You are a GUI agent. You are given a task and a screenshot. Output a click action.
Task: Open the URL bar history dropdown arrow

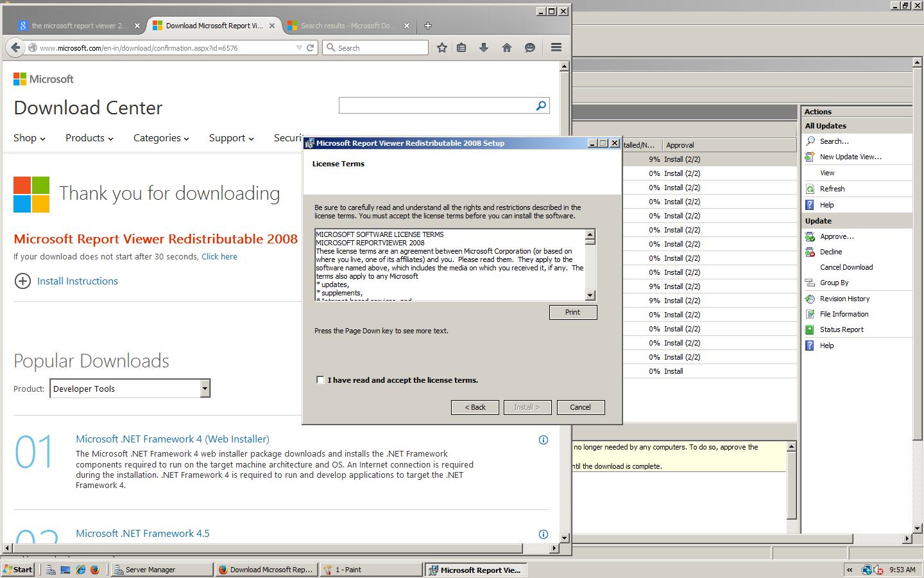click(299, 48)
